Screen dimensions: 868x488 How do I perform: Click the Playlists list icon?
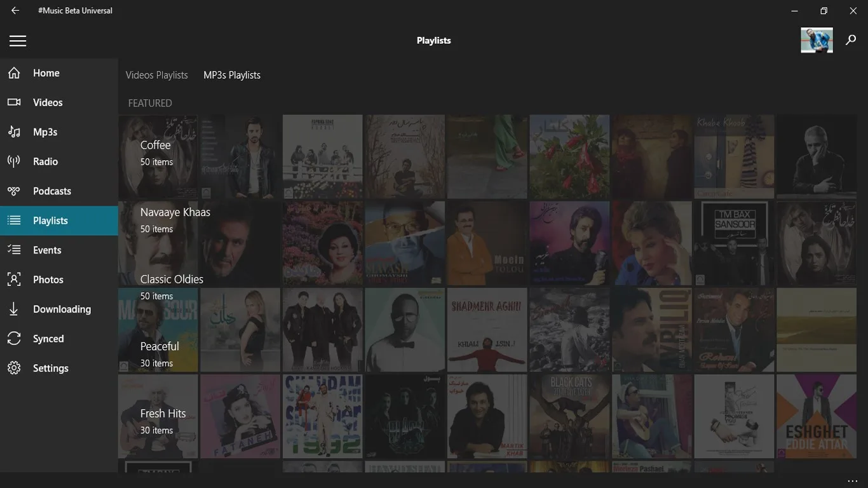point(14,220)
